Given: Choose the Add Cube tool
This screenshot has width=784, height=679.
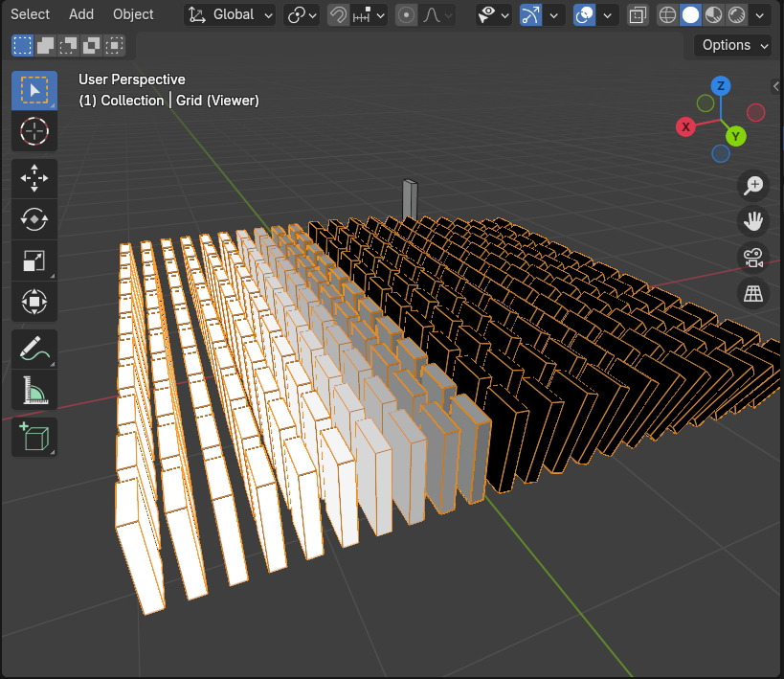Looking at the screenshot, I should [34, 438].
